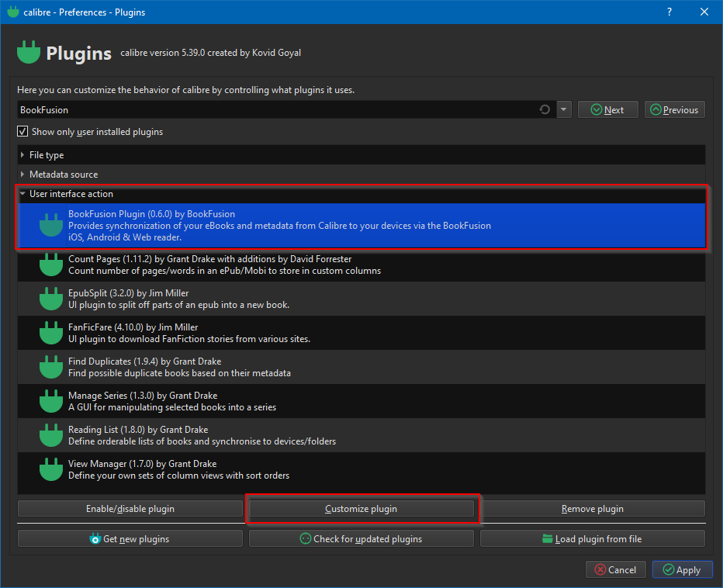Select BookFusion Plugin (0.6.0) entry
723x588 pixels.
[361, 226]
